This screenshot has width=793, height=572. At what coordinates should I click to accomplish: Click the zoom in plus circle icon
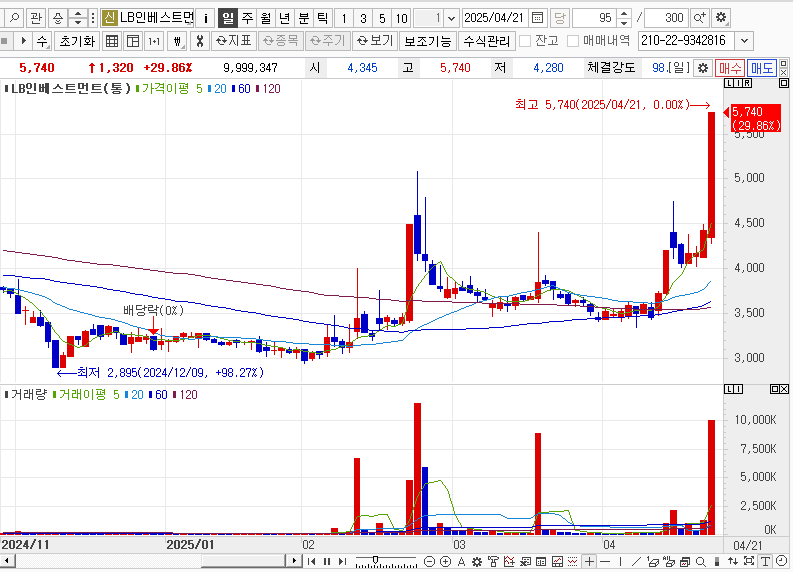coord(445,561)
